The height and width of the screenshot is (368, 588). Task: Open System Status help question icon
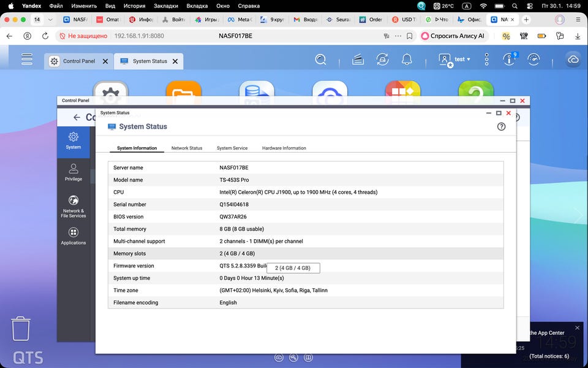click(501, 126)
